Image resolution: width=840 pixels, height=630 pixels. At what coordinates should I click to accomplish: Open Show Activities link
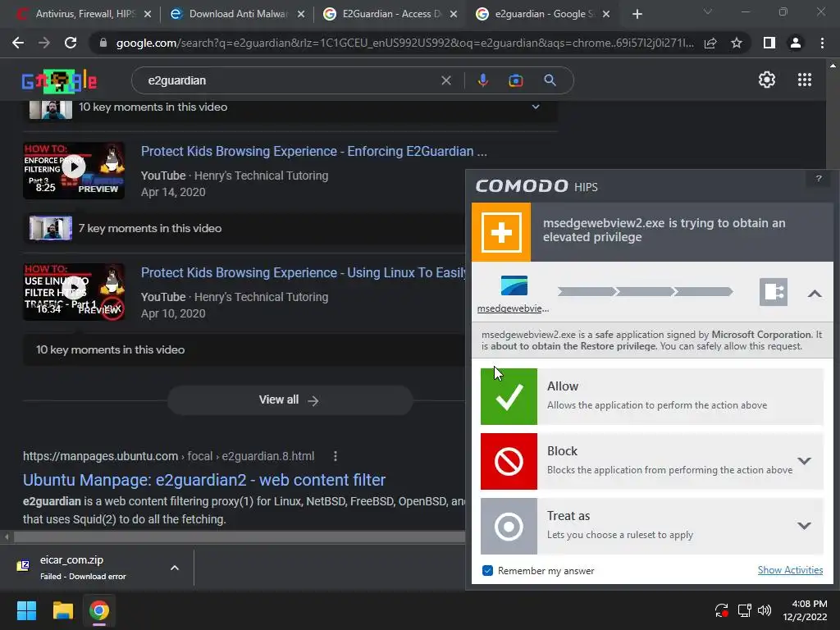pos(790,570)
